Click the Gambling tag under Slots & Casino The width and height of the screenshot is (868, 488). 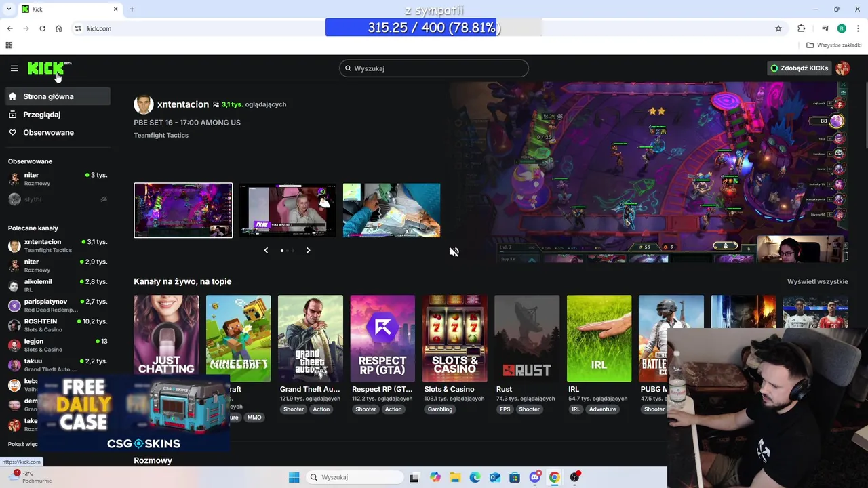pos(440,409)
